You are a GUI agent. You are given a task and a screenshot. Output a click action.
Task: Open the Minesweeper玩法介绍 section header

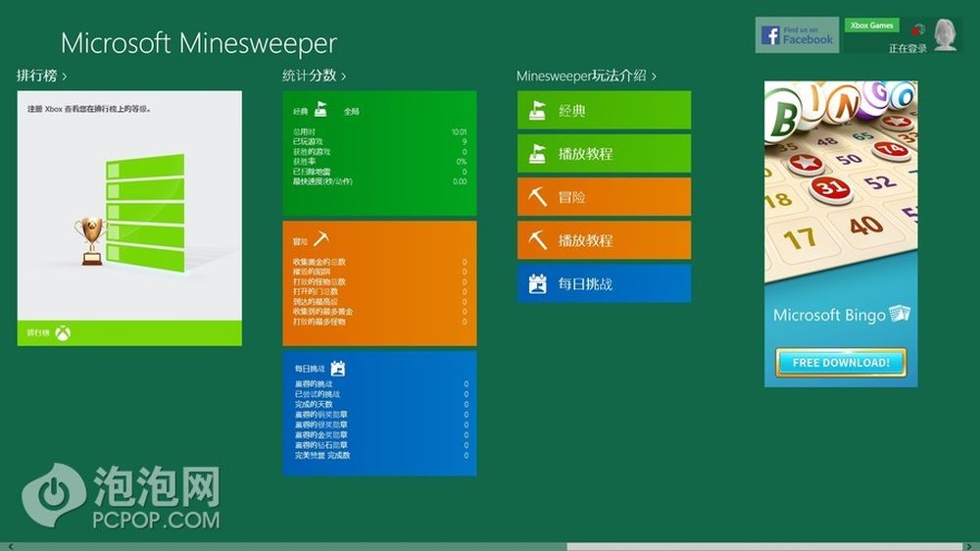586,75
